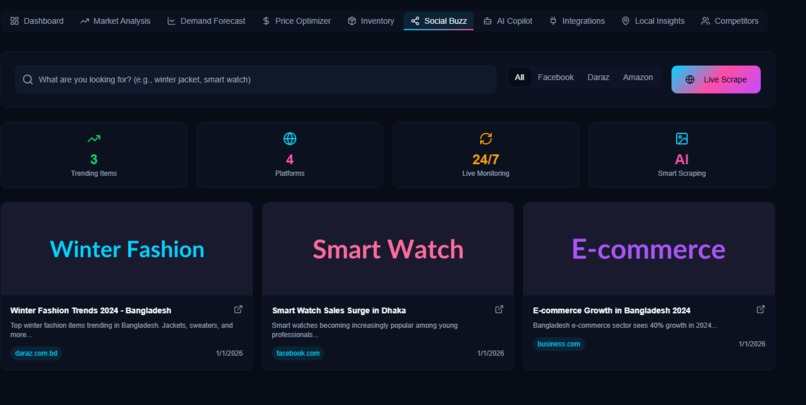
Task: Select the Social Buzz tab
Action: (438, 21)
